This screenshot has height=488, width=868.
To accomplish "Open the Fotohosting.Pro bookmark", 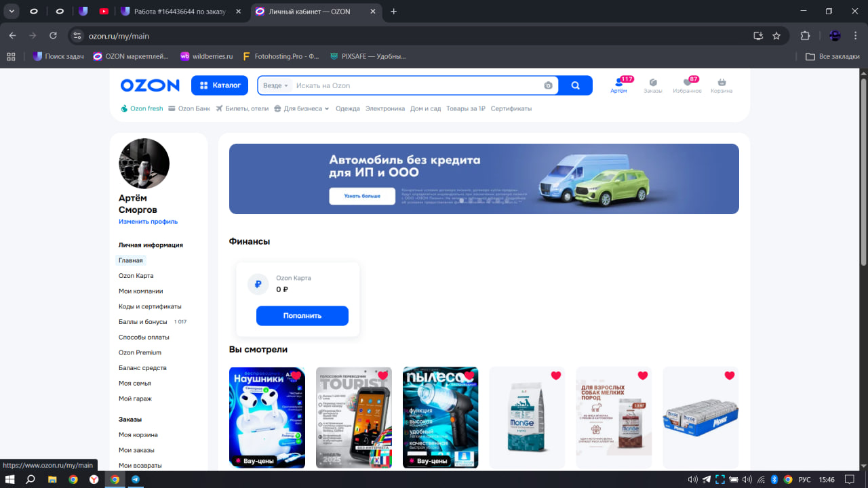I will 281,56.
